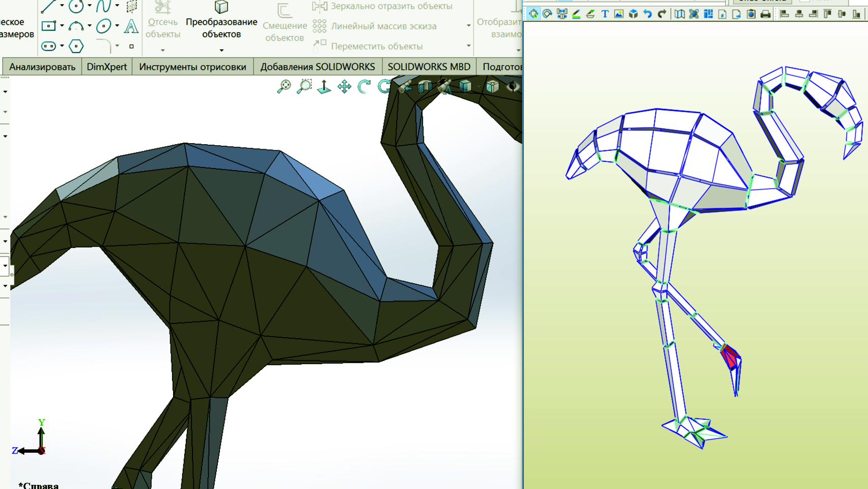Click the Add Text tool in Pepakura
The height and width of the screenshot is (489, 868).
[x=605, y=14]
